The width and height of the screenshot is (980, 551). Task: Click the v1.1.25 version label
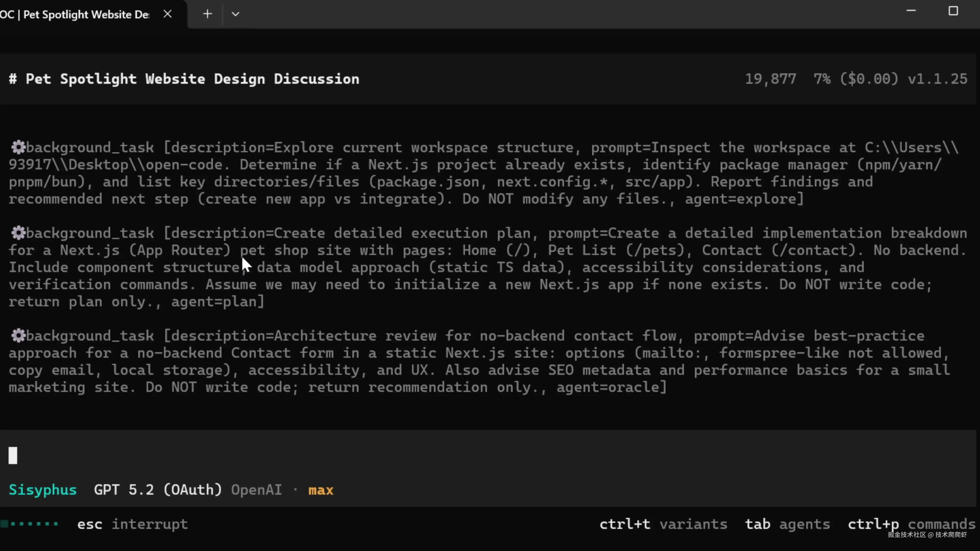click(x=937, y=79)
